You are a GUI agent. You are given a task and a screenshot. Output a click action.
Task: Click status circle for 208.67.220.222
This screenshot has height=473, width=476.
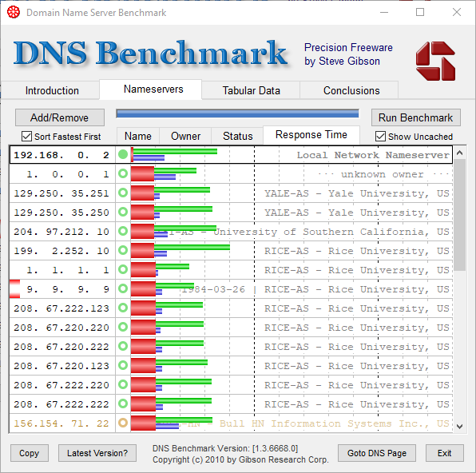pyautogui.click(x=123, y=346)
